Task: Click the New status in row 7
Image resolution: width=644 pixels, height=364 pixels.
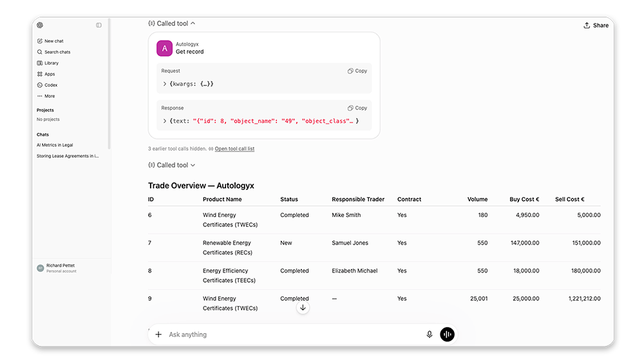Action: [287, 243]
